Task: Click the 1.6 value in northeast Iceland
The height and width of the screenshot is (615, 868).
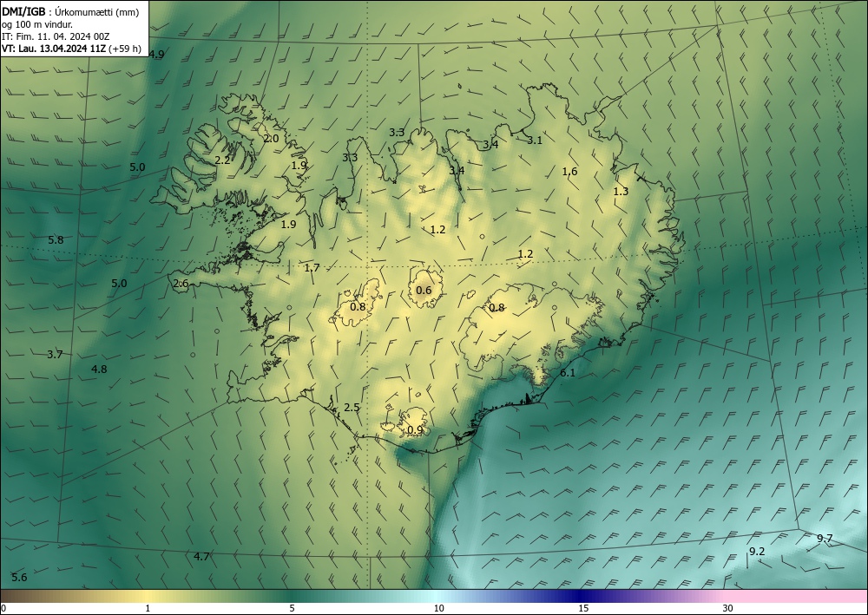Action: [569, 172]
